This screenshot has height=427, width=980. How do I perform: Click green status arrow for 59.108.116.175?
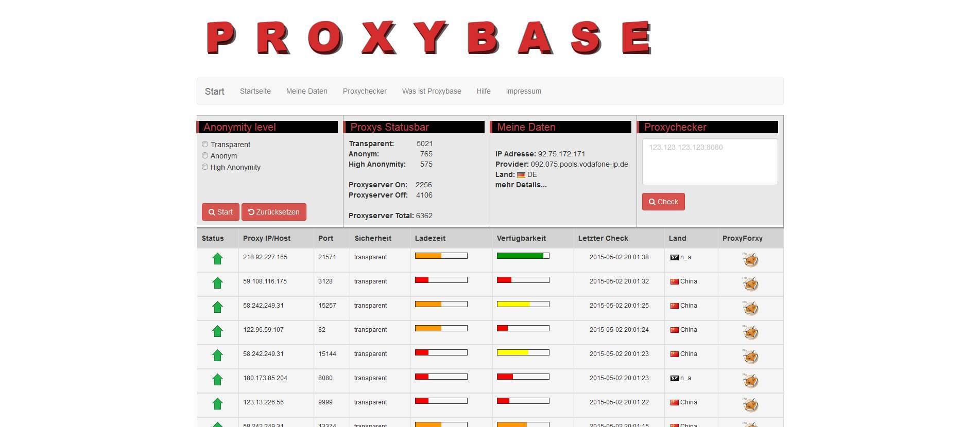pyautogui.click(x=217, y=283)
